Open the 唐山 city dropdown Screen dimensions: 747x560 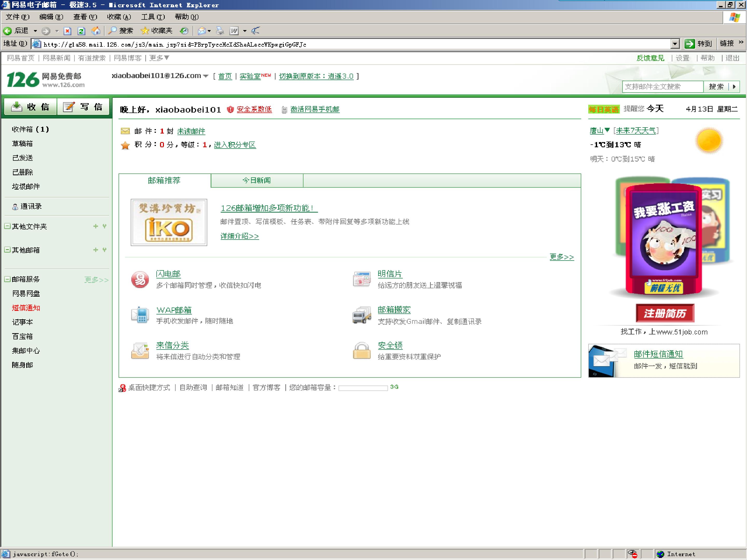[x=607, y=130]
